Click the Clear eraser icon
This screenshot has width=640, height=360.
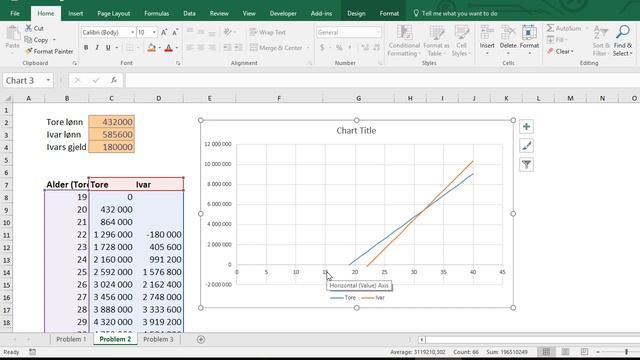[x=550, y=51]
